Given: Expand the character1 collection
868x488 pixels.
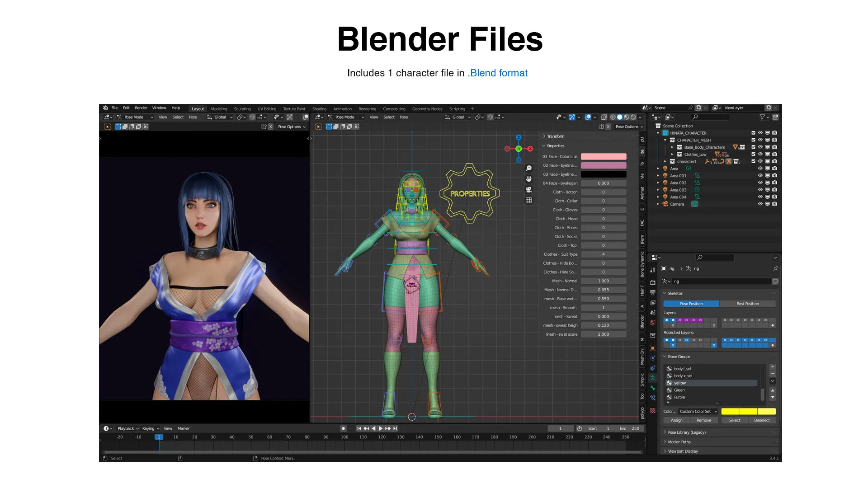Looking at the screenshot, I should coord(665,161).
